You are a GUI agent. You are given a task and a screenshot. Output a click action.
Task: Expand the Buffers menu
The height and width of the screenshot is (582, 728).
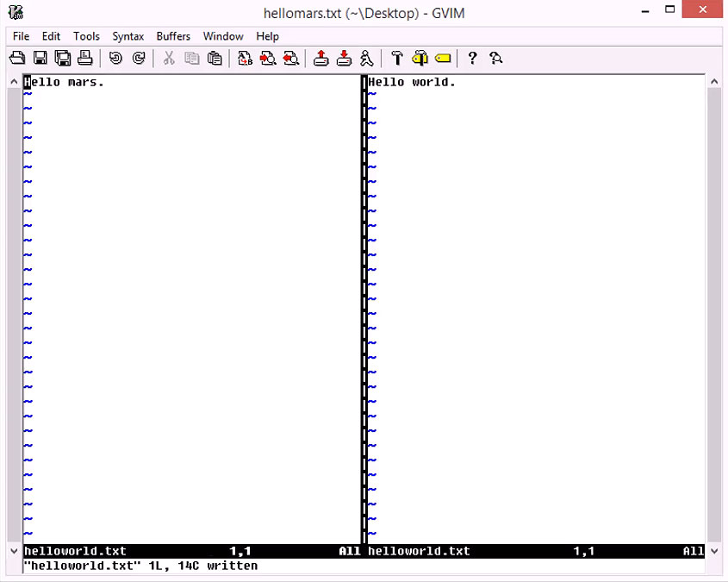pos(173,36)
